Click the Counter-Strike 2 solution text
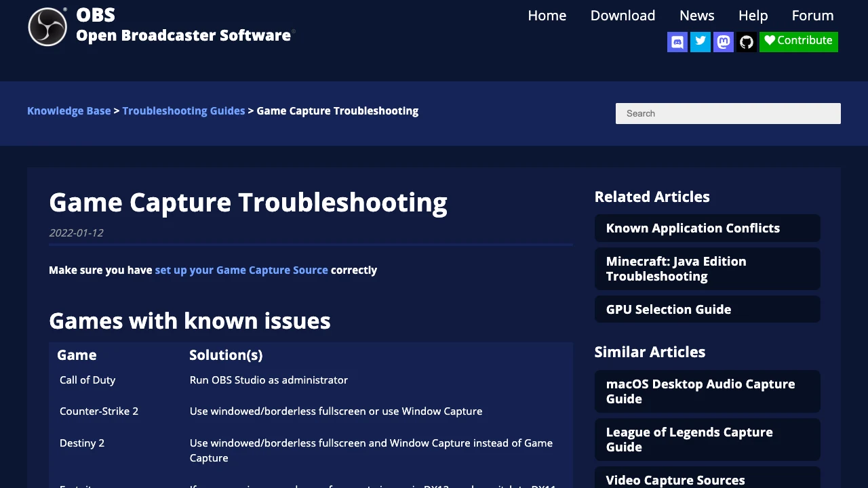Viewport: 868px width, 488px height. (x=336, y=411)
